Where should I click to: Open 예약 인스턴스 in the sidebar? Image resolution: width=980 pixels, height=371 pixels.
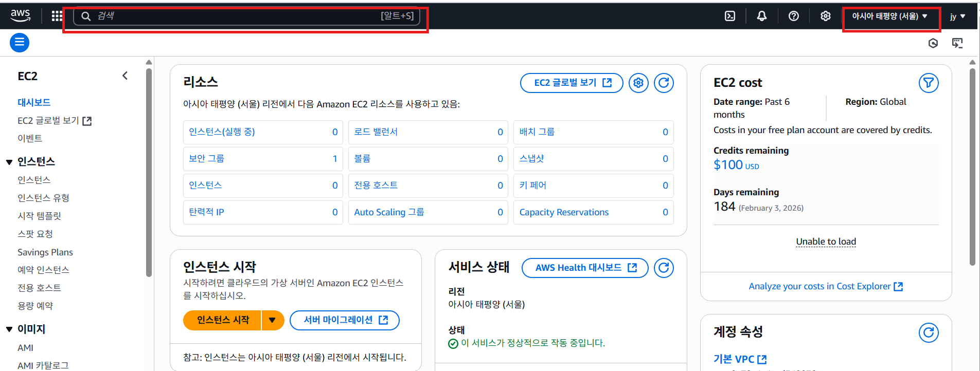point(43,270)
